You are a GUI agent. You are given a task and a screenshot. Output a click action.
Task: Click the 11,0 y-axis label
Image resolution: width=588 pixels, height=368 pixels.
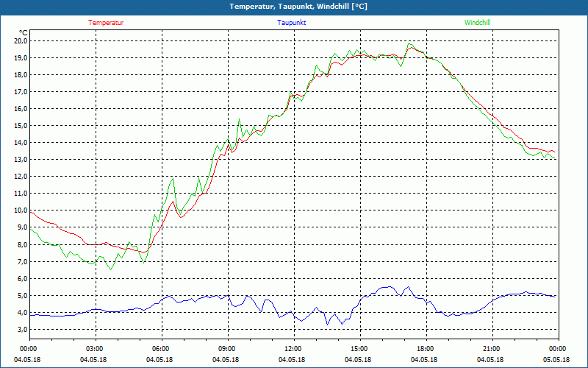coord(21,194)
